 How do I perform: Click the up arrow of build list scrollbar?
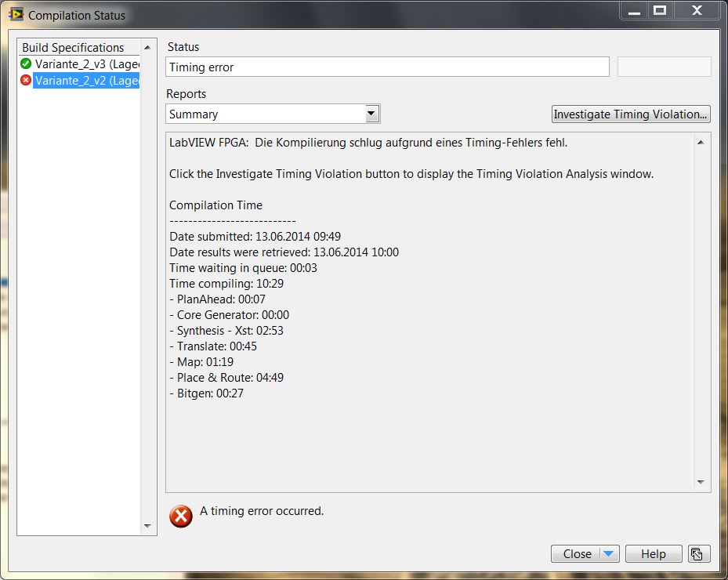[147, 47]
